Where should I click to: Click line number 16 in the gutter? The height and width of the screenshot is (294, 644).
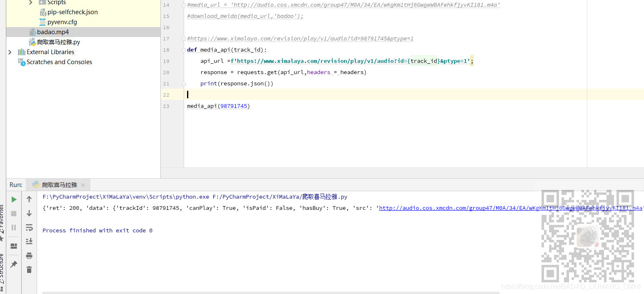pos(166,27)
